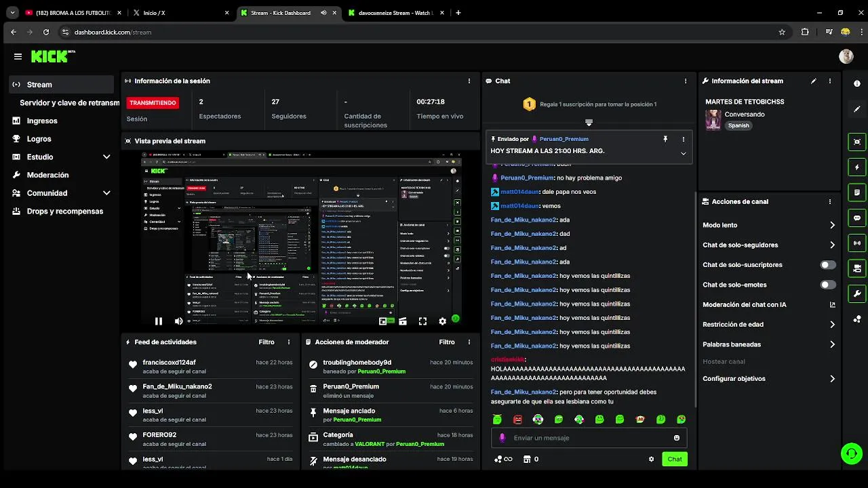This screenshot has width=868, height=488.
Task: Open Palabras baneadas settings
Action: [769, 344]
